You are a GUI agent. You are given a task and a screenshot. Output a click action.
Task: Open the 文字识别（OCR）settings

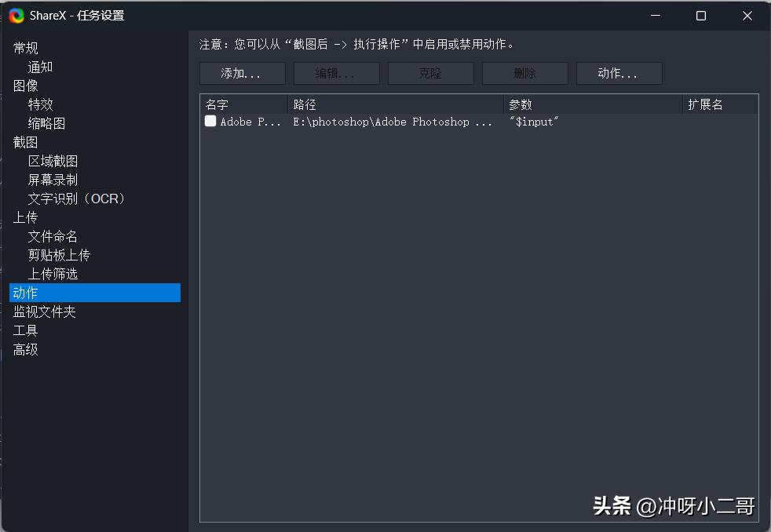76,198
